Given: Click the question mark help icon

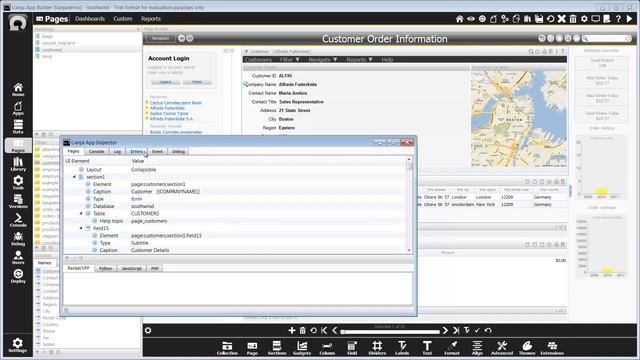Looking at the screenshot, I should coord(618,19).
